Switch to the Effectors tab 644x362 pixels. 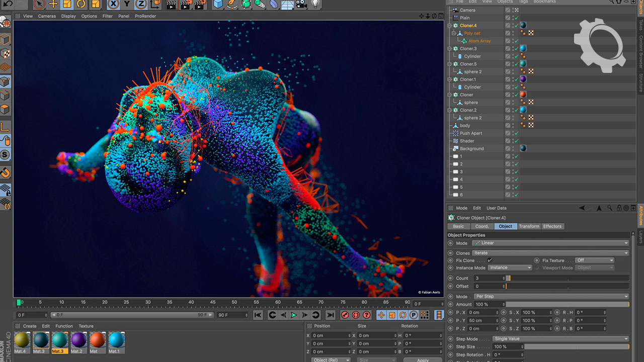[552, 226]
